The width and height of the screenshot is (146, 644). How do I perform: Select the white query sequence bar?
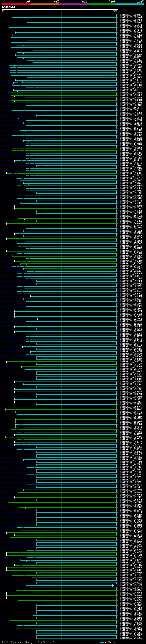pyautogui.click(x=60, y=10)
